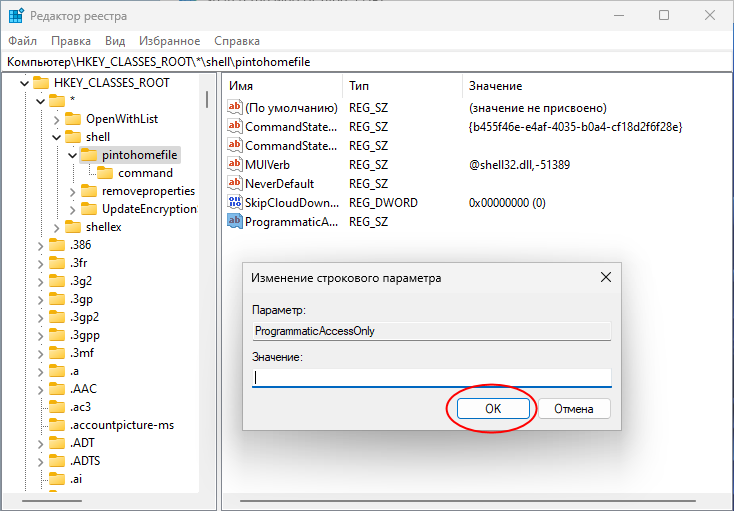Click the removeproperties folder icon
Image resolution: width=734 pixels, height=511 pixels.
point(89,191)
